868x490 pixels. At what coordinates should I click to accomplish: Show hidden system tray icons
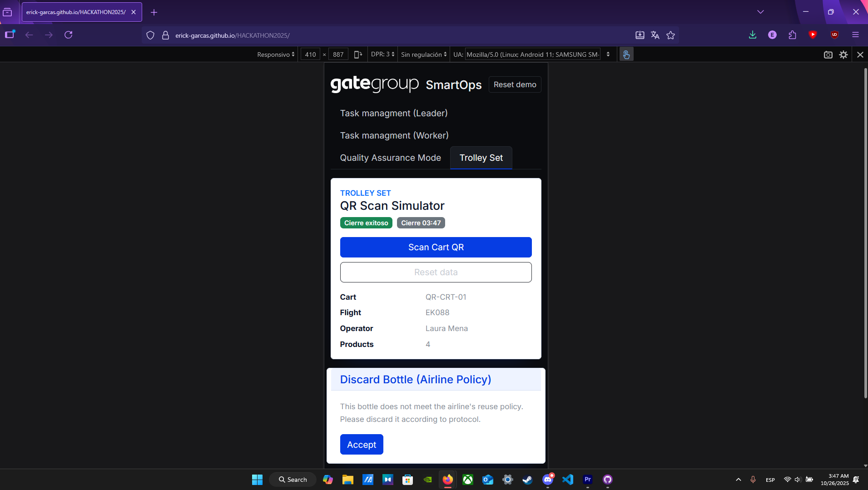[x=739, y=480]
